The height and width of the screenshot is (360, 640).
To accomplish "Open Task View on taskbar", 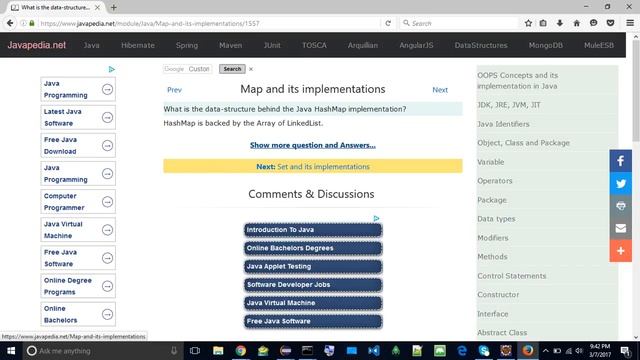I will tap(195, 351).
